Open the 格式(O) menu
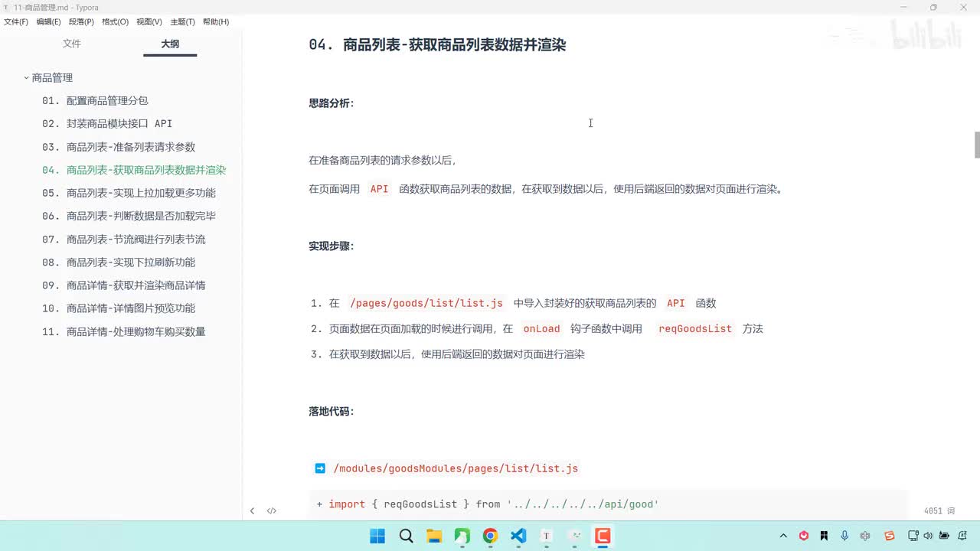Screen dimensions: 980x551 [115, 22]
